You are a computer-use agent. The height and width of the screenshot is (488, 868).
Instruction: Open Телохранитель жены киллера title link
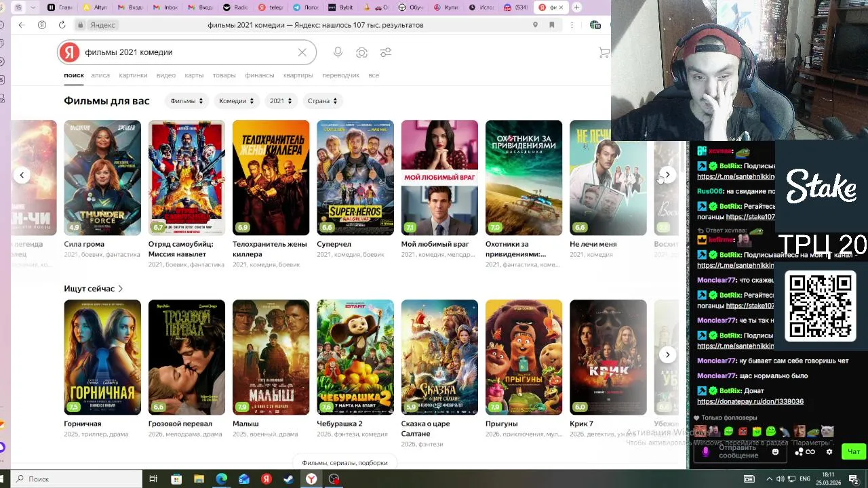pyautogui.click(x=270, y=249)
